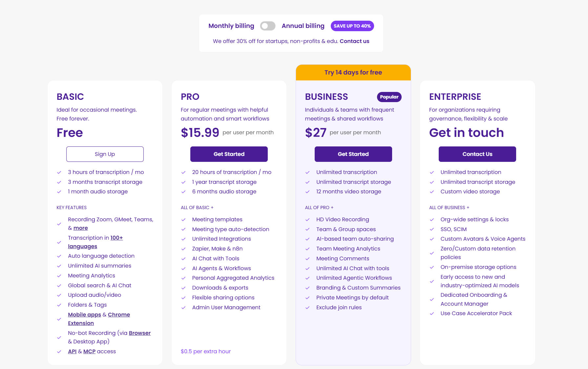
Task: Follow the 'more' recording platforms link
Action: 80,228
